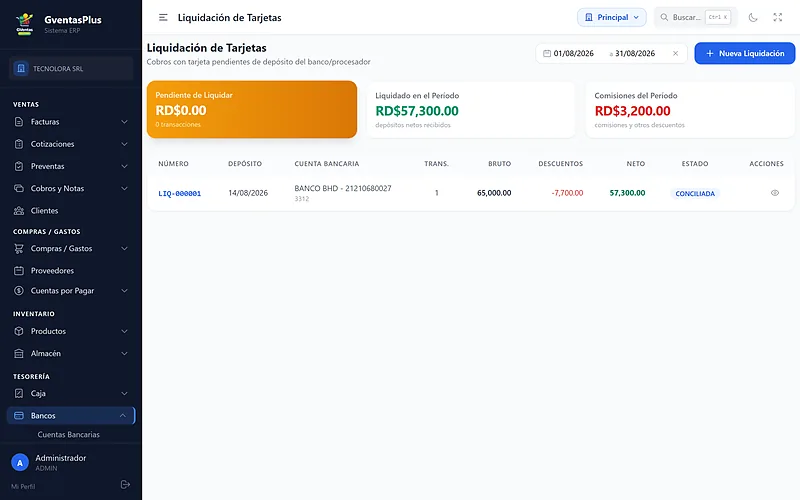
Task: Click the BRUTO column header
Action: tap(499, 164)
